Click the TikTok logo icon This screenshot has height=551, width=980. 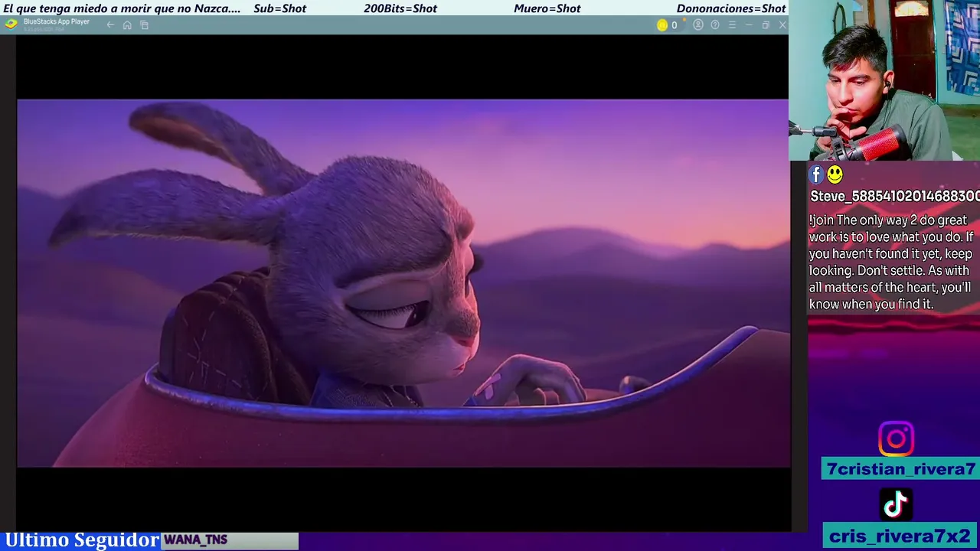896,504
